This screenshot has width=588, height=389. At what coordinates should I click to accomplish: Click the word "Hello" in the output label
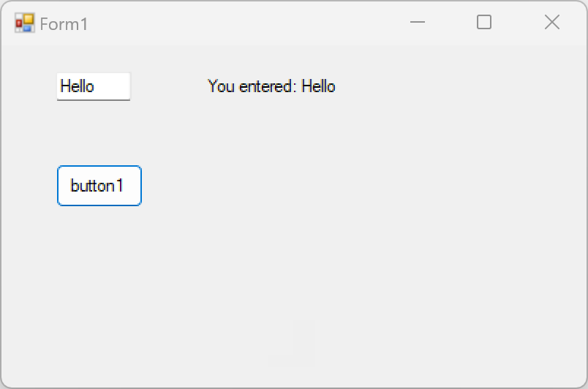[318, 86]
